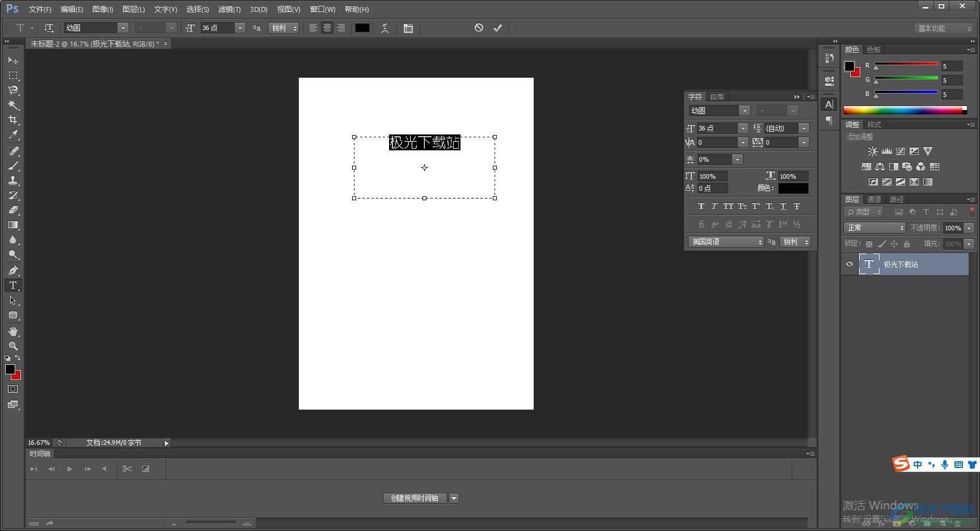Select the Eraser tool

(13, 210)
